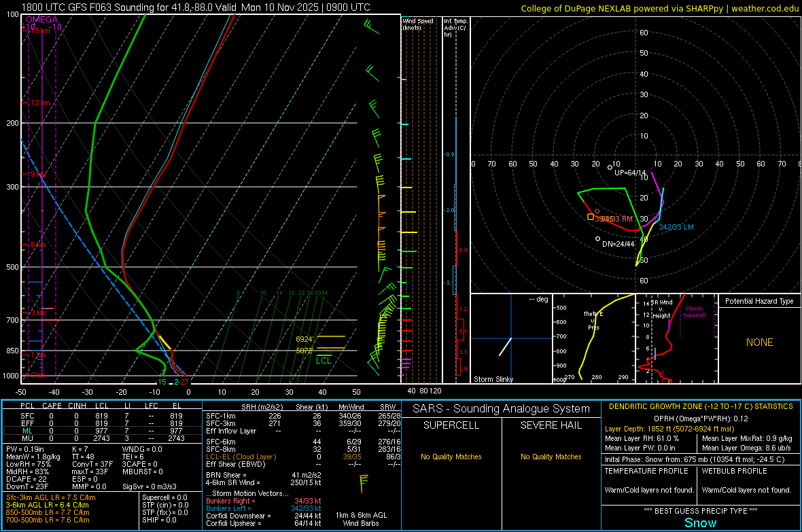Select the SFC parcel row

pyautogui.click(x=101, y=416)
